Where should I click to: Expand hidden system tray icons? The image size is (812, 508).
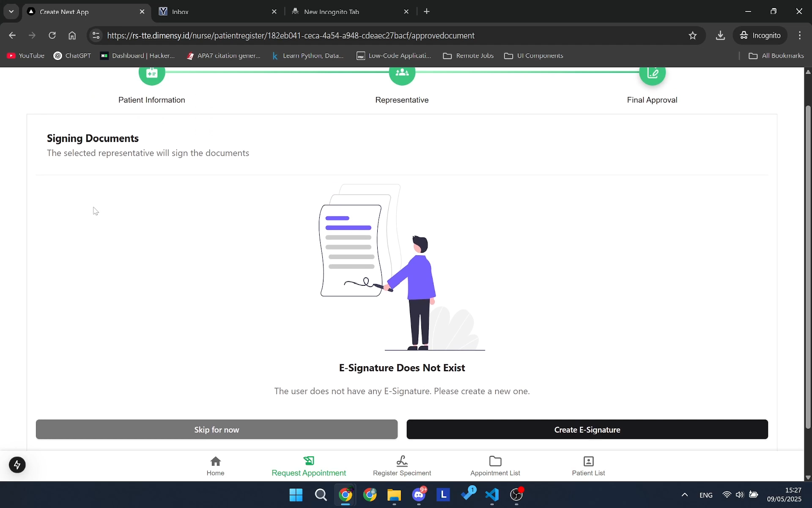point(684,495)
